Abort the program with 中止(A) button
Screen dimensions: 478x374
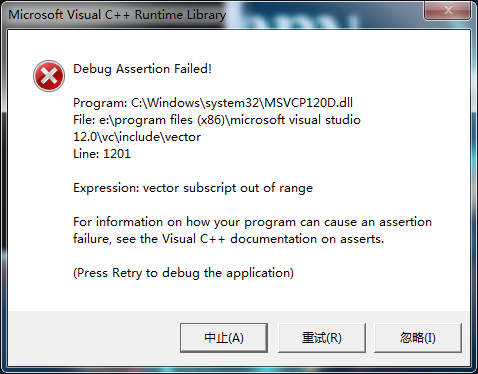tap(224, 338)
